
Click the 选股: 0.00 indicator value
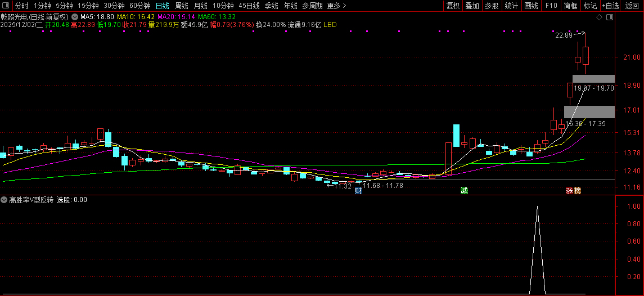click(72, 200)
